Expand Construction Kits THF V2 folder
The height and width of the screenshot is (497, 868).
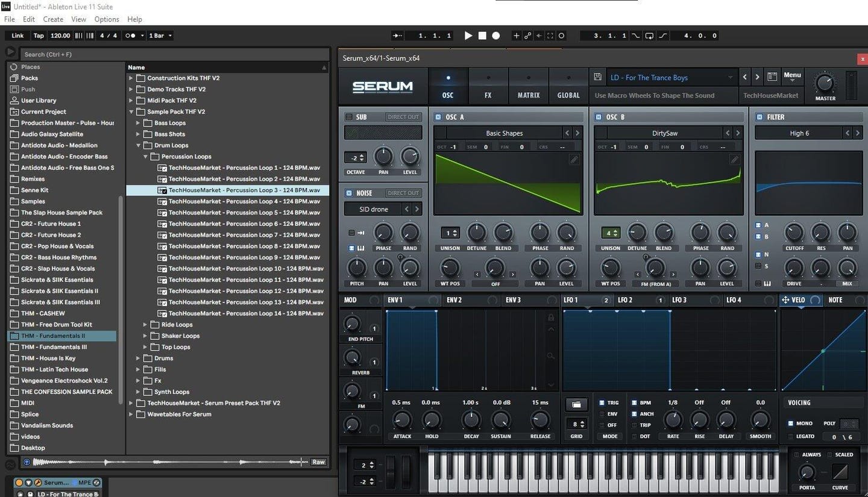(131, 78)
